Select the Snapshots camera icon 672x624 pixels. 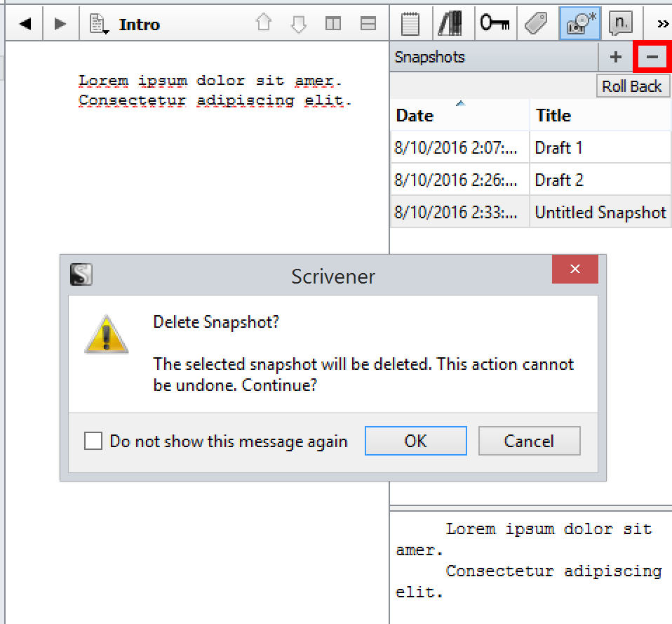click(579, 24)
